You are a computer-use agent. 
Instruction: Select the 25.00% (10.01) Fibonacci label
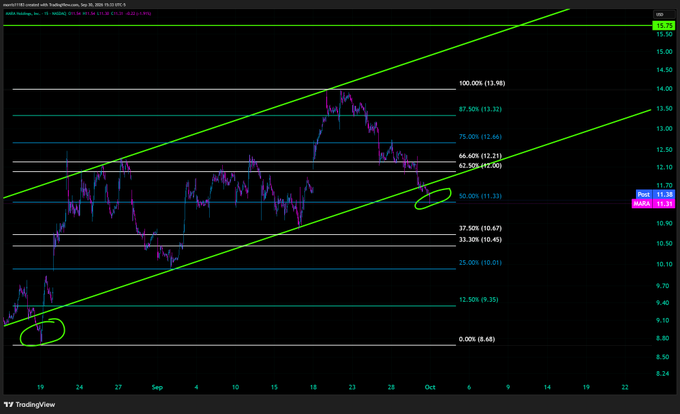click(480, 263)
